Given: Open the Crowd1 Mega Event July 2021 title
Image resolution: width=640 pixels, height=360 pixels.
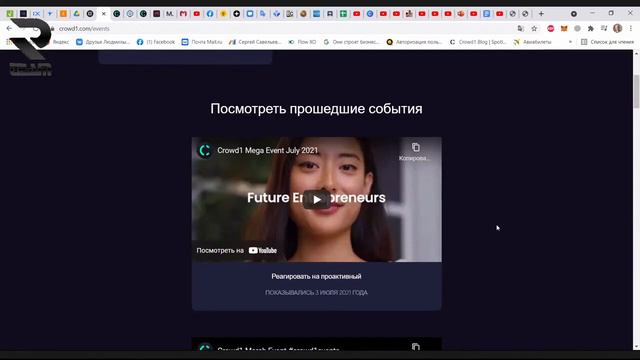Looking at the screenshot, I should coord(267,151).
